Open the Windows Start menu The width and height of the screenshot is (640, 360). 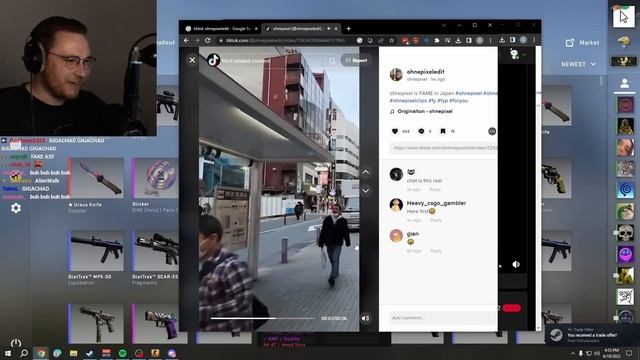pyautogui.click(x=8, y=353)
